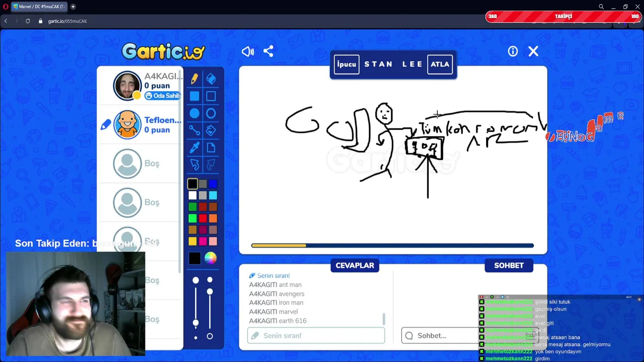The height and width of the screenshot is (362, 644).
Task: Adjust the opacity slider handle
Action: tap(210, 292)
